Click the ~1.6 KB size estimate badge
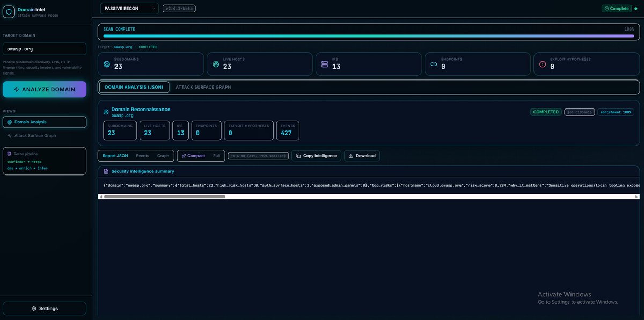The width and height of the screenshot is (644, 320). (x=258, y=156)
